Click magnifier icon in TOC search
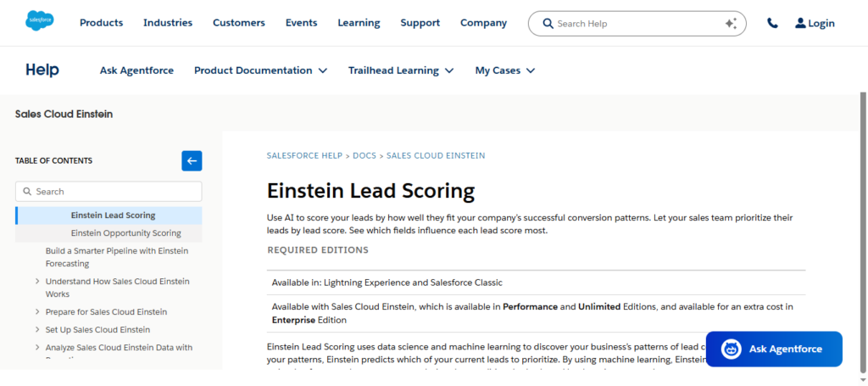Image resolution: width=868 pixels, height=386 pixels. click(27, 192)
